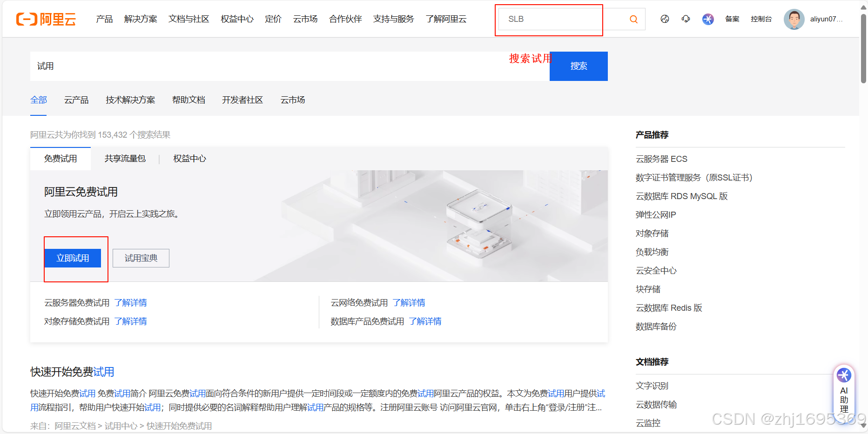
Task: Open the 文档与社区 navigation menu
Action: click(189, 19)
